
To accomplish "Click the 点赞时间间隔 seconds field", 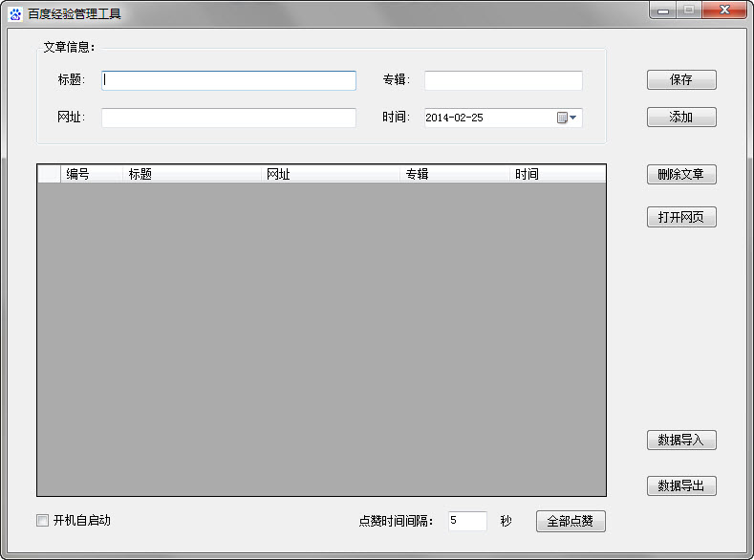I will (x=467, y=521).
